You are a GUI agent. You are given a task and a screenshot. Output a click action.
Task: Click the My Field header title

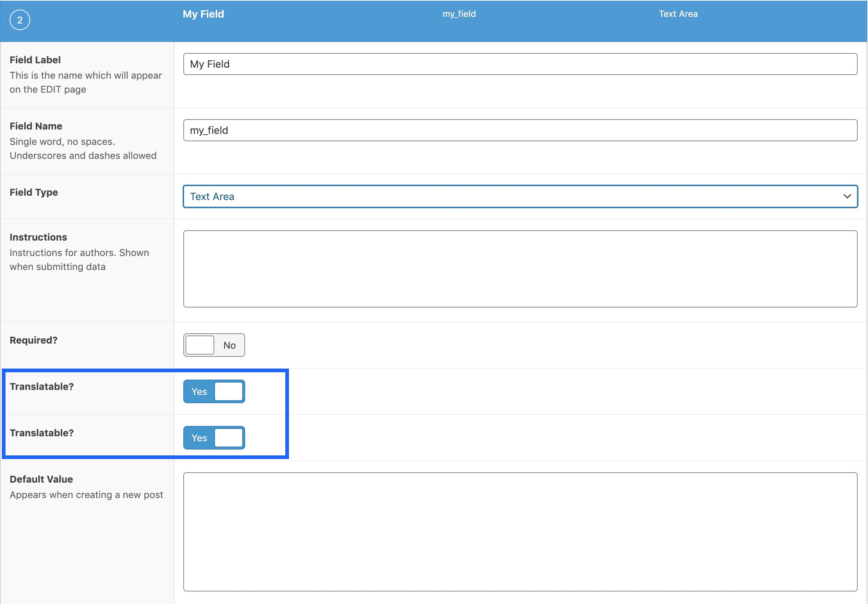coord(204,14)
